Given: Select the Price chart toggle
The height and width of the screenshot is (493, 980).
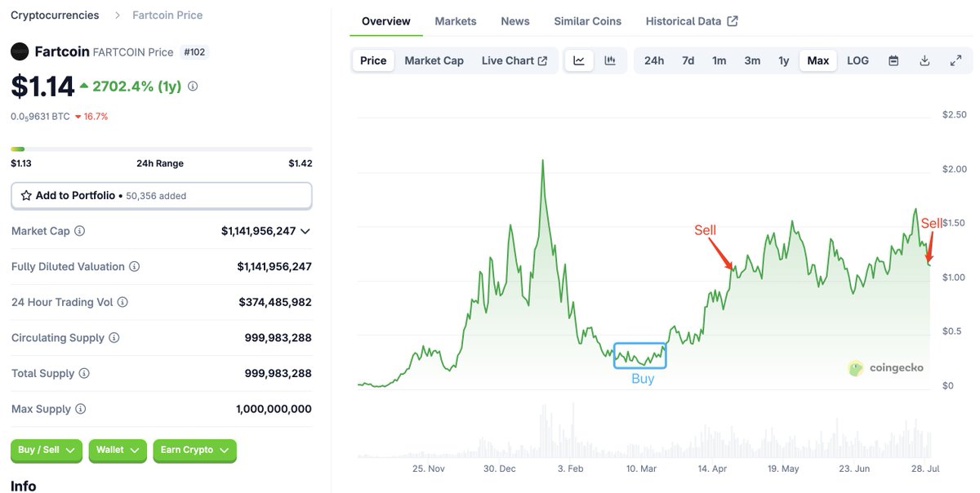Looking at the screenshot, I should (x=373, y=60).
